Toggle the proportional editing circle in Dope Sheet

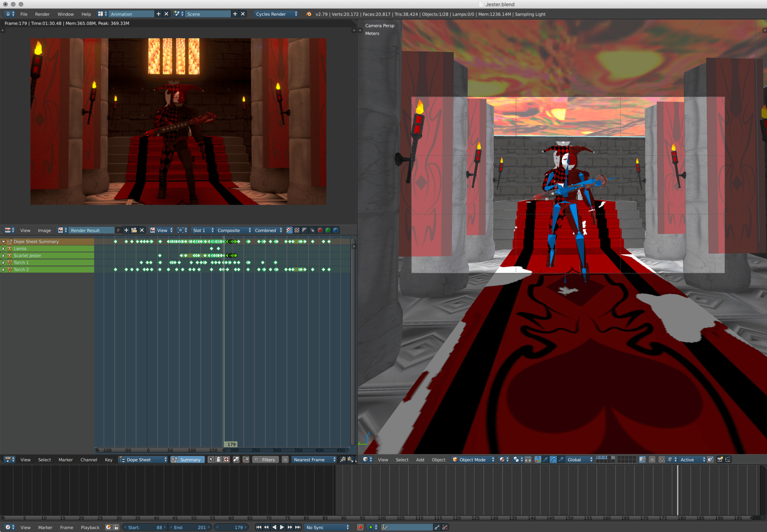tap(285, 460)
